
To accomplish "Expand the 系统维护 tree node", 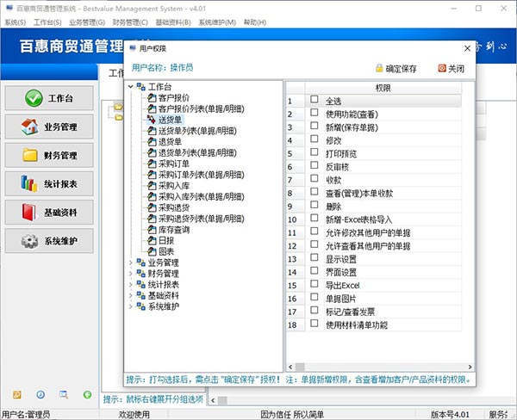I will click(x=131, y=306).
